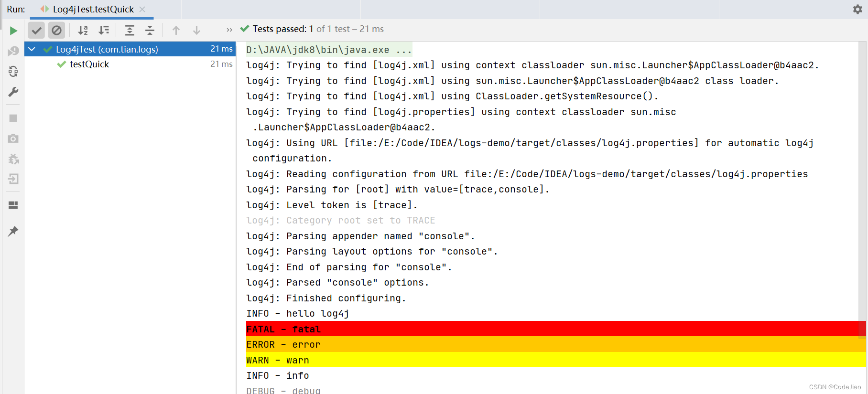Click Reading configuration from URL line
This screenshot has height=394, width=868.
pyautogui.click(x=527, y=174)
